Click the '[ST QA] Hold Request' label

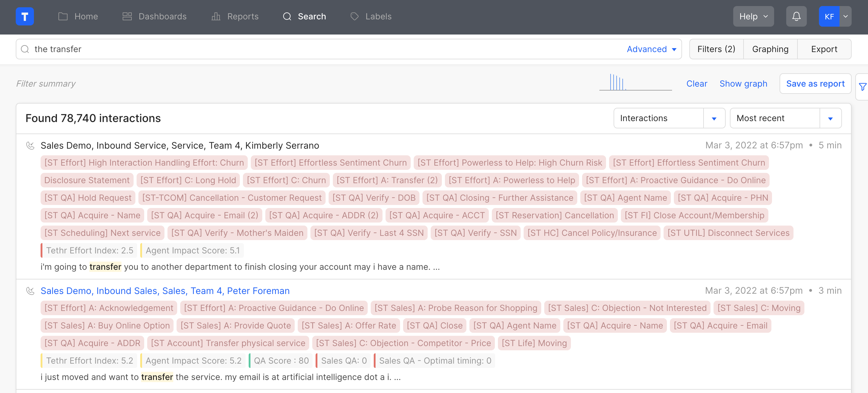tap(88, 198)
